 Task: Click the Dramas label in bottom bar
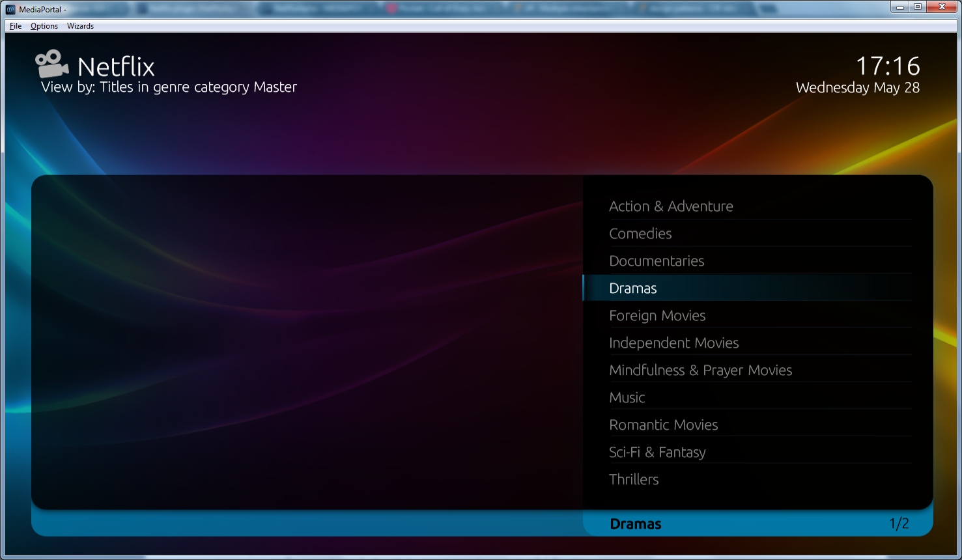point(636,524)
